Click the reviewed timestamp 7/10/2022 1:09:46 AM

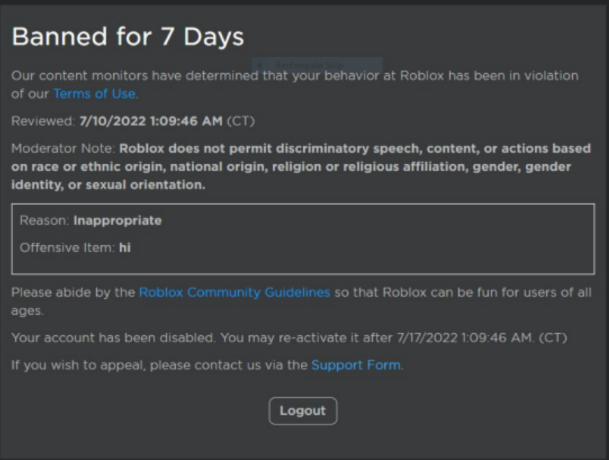pyautogui.click(x=151, y=121)
